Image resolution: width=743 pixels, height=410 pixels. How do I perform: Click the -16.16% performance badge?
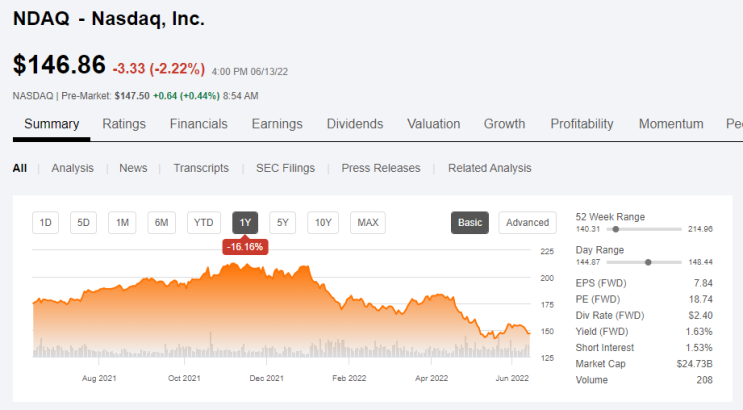(245, 247)
